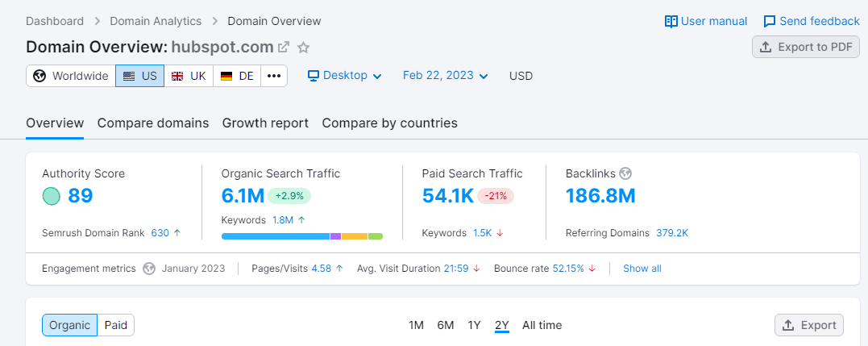Switch to Compare by countries tab
868x346 pixels.
(x=390, y=123)
